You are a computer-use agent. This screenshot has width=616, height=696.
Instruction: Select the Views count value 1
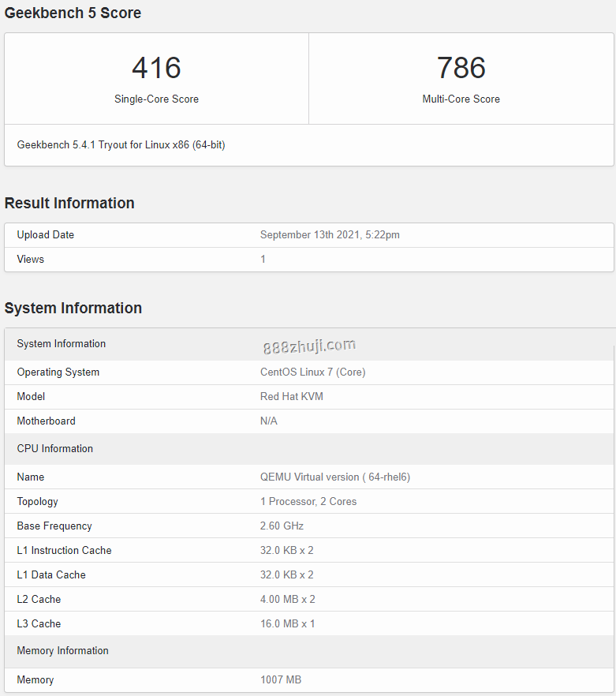(x=263, y=259)
